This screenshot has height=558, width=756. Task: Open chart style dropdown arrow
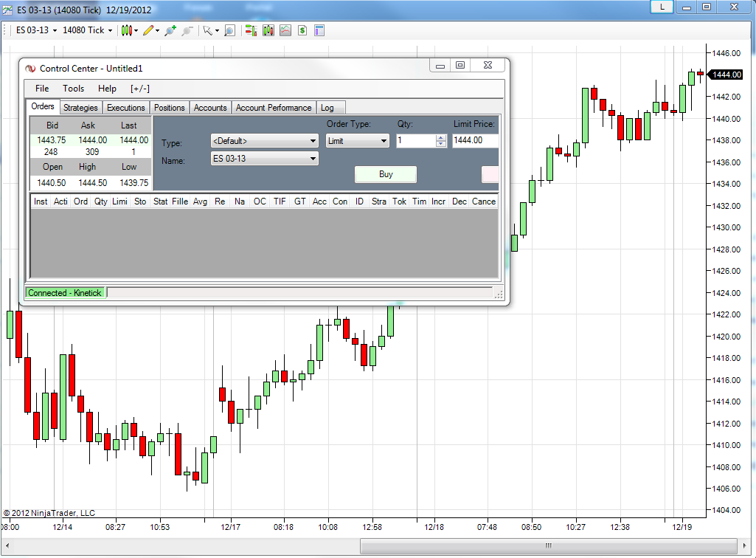click(x=136, y=31)
